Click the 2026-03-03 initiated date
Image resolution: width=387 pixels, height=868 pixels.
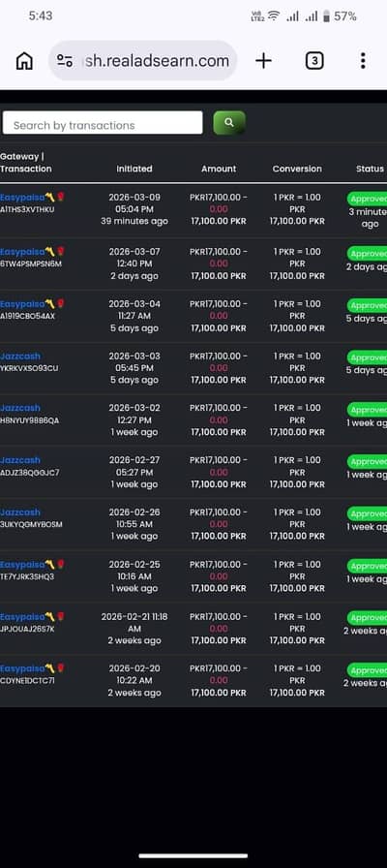(x=134, y=356)
